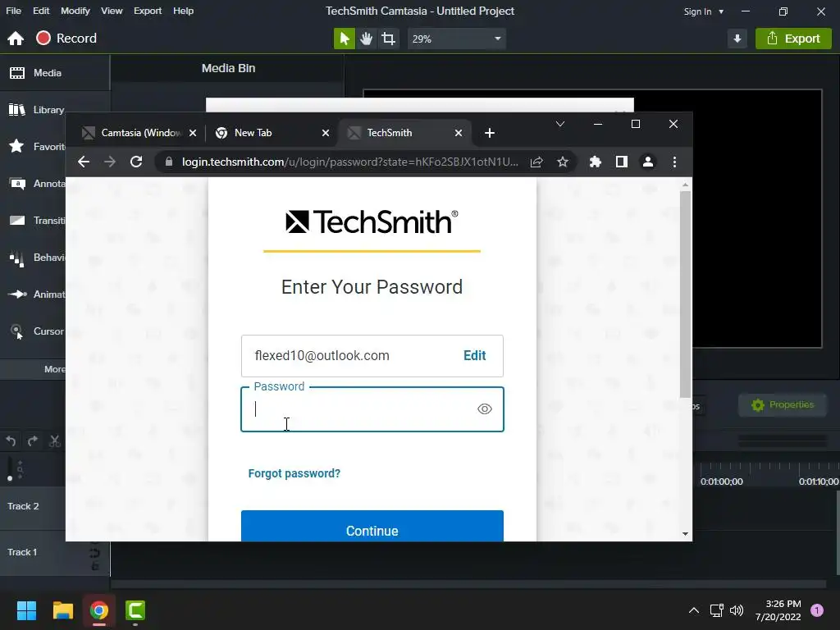Select the Media panel tab
This screenshot has width=840, height=630.
coord(55,73)
